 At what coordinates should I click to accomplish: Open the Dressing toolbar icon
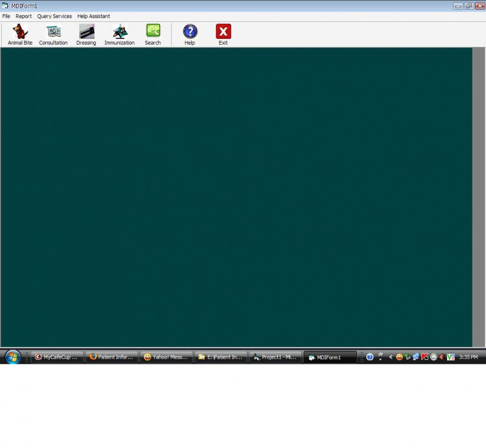click(x=86, y=35)
